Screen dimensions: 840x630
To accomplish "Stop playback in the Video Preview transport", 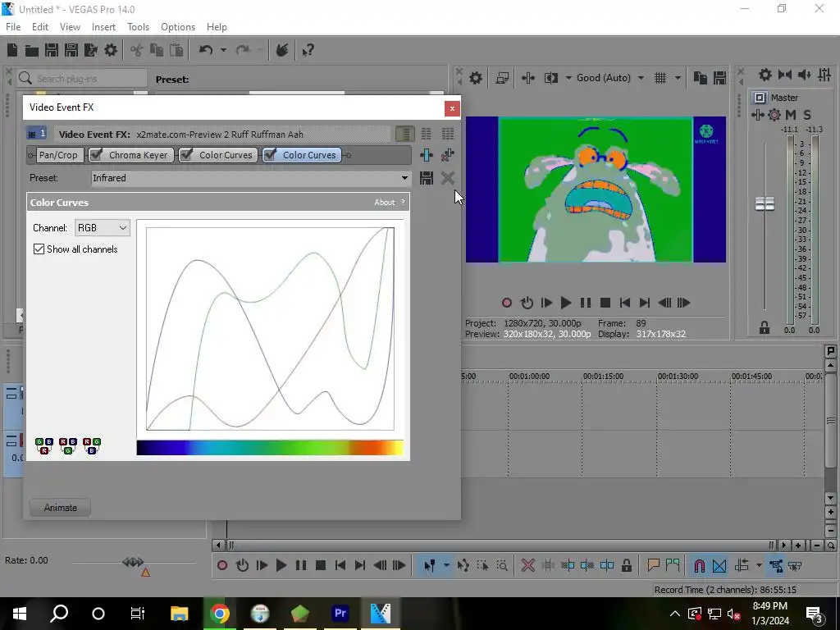I will pos(605,303).
